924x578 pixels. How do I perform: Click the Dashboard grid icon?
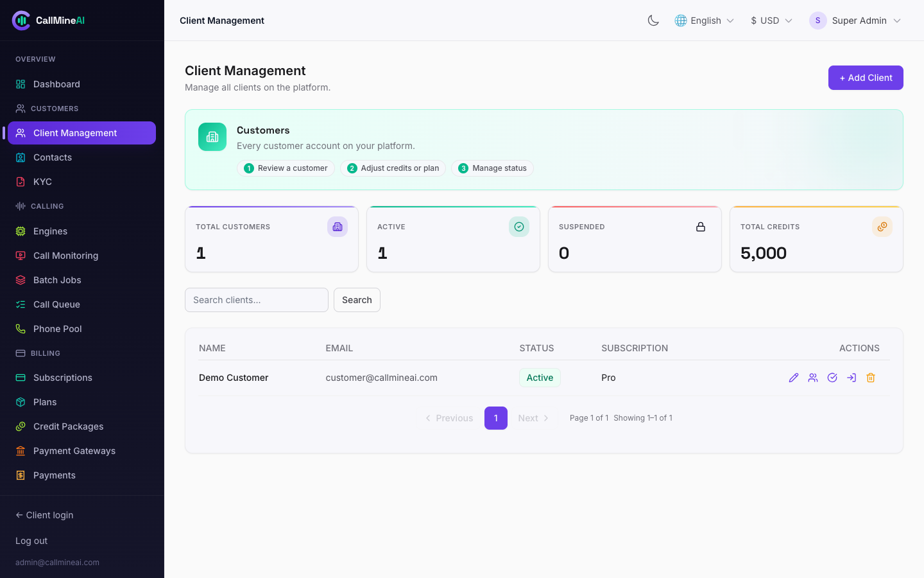coord(21,84)
